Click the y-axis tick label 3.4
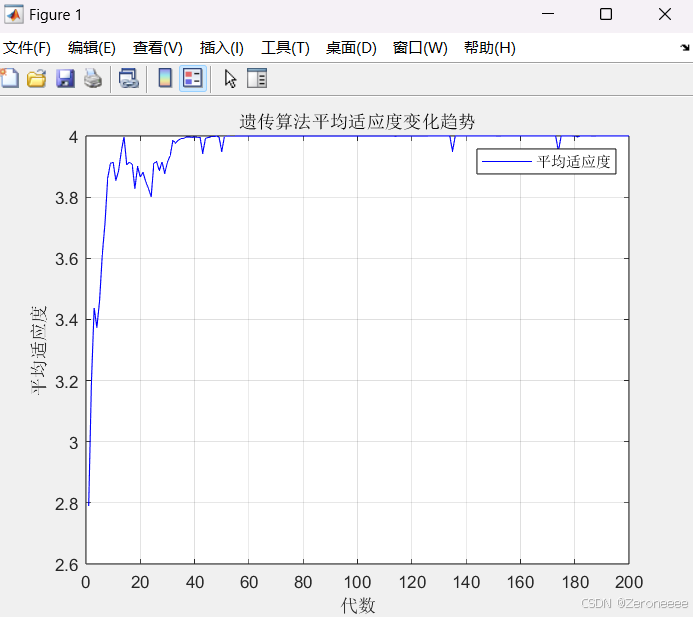 point(67,320)
